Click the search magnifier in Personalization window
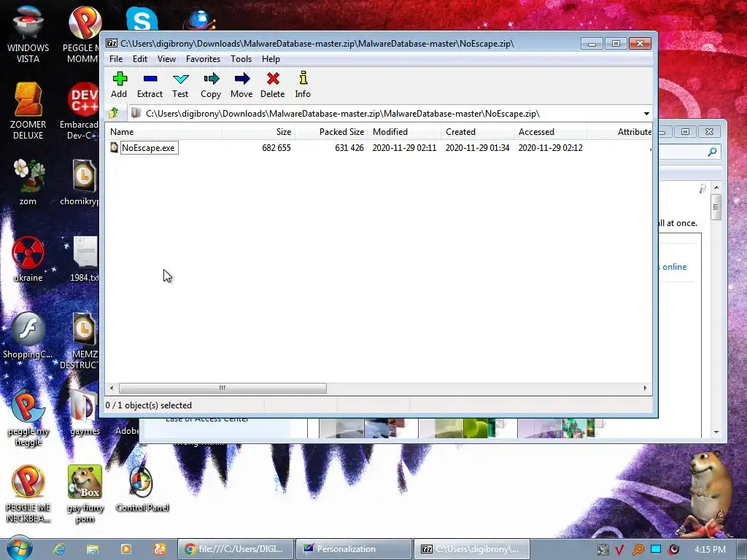The width and height of the screenshot is (747, 560). coord(712,152)
